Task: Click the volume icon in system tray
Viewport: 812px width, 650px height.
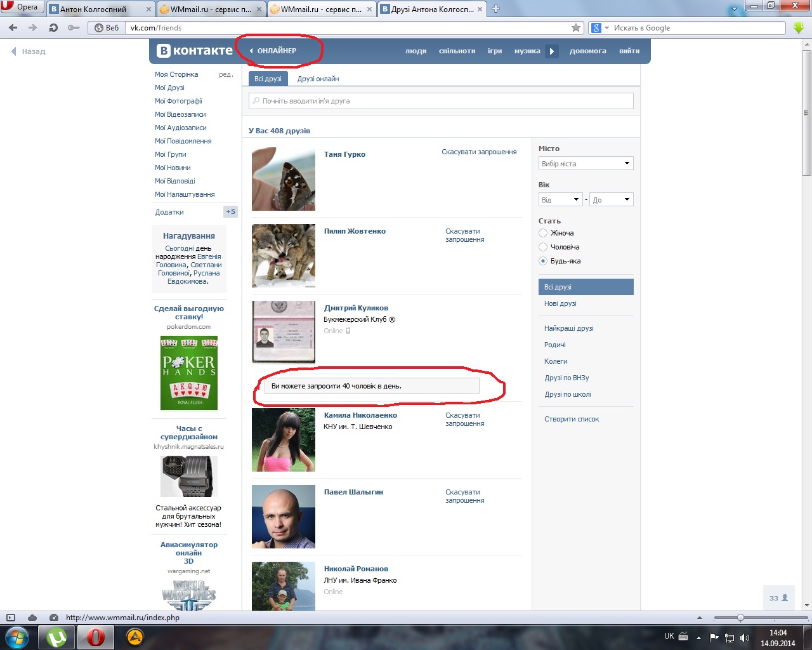Action: tap(745, 637)
